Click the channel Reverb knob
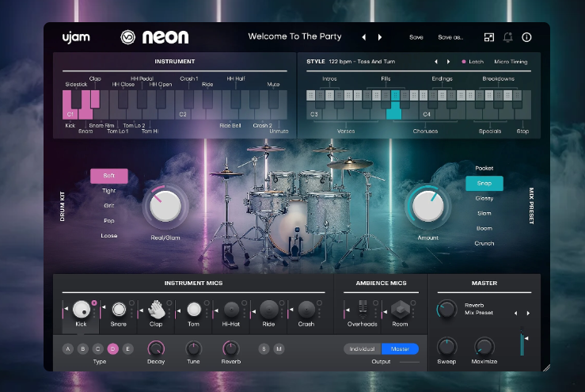The height and width of the screenshot is (392, 585). (x=231, y=348)
